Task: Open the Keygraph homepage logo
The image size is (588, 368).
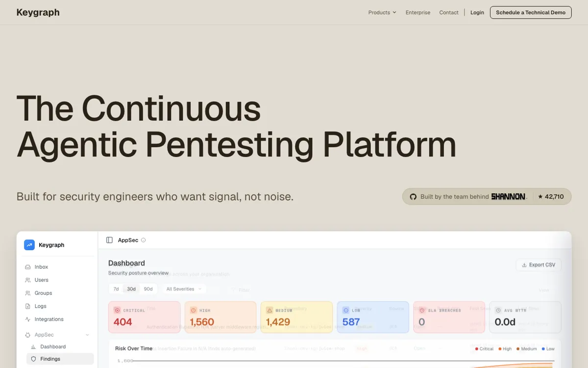Action: pyautogui.click(x=38, y=12)
